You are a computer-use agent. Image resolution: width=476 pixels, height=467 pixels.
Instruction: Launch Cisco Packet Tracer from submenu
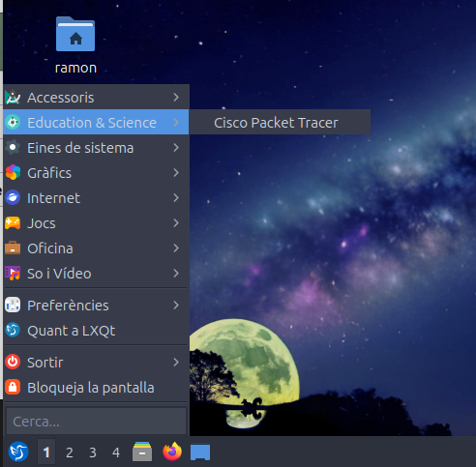280,123
